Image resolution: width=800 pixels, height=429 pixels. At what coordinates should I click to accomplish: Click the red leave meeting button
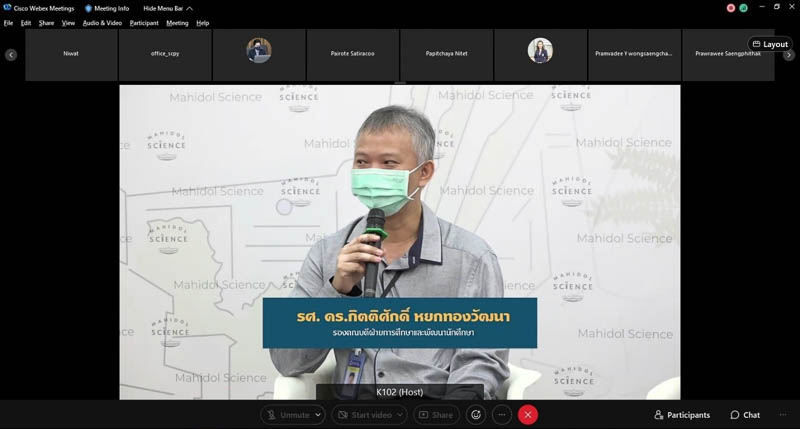click(x=528, y=414)
